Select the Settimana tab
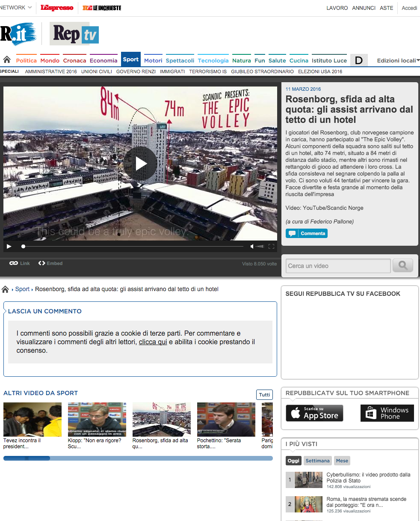 pos(317,461)
